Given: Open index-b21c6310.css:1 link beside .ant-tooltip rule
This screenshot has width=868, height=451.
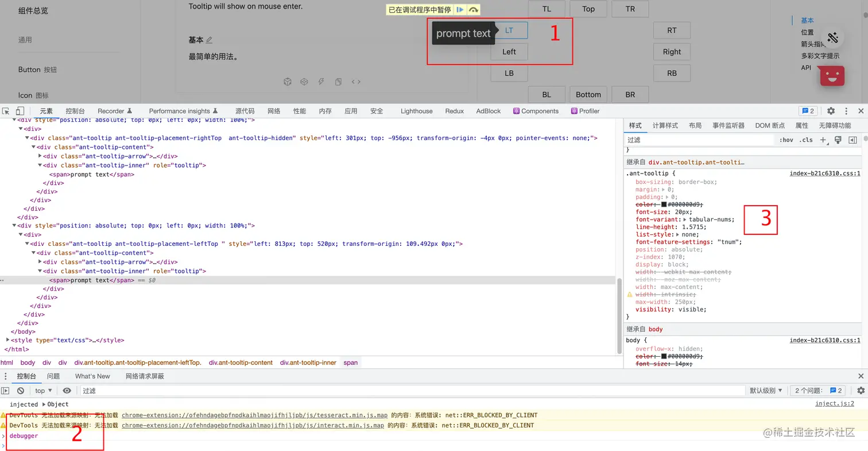Looking at the screenshot, I should tap(825, 173).
